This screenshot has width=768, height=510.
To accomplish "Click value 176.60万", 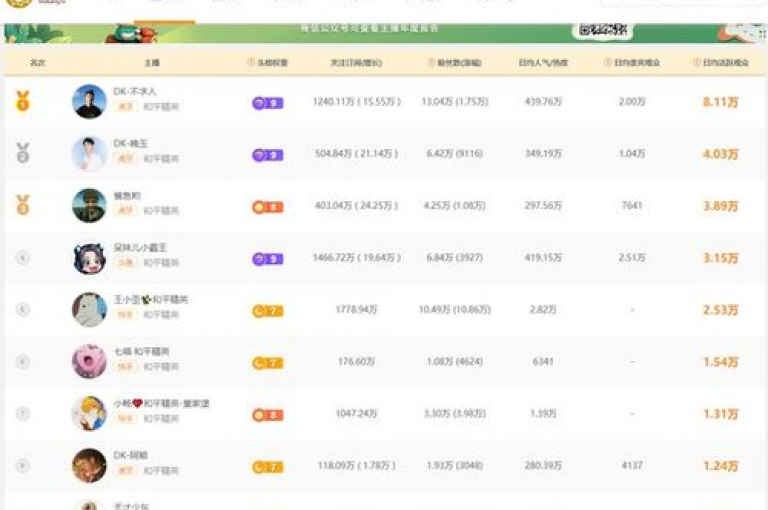I will coord(356,362).
